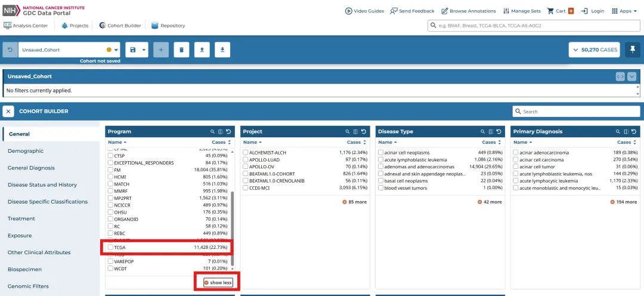Open the Apps dropdown menu

coord(624,11)
